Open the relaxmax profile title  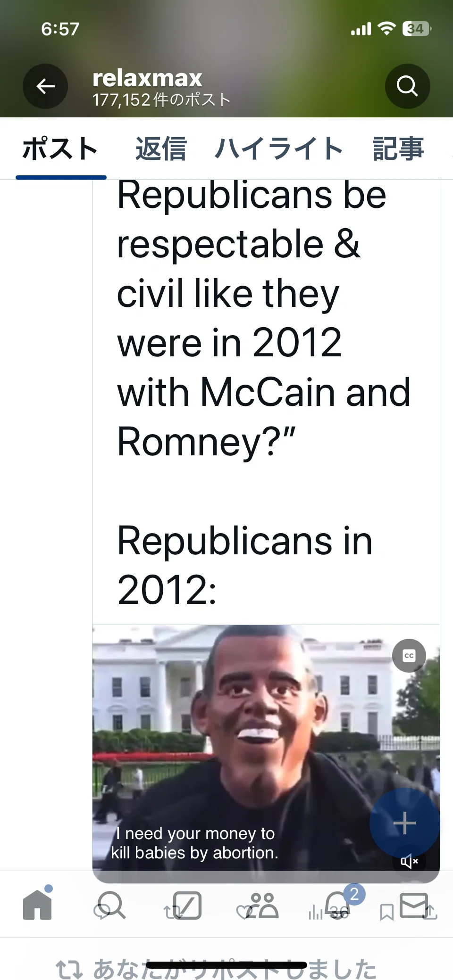148,78
